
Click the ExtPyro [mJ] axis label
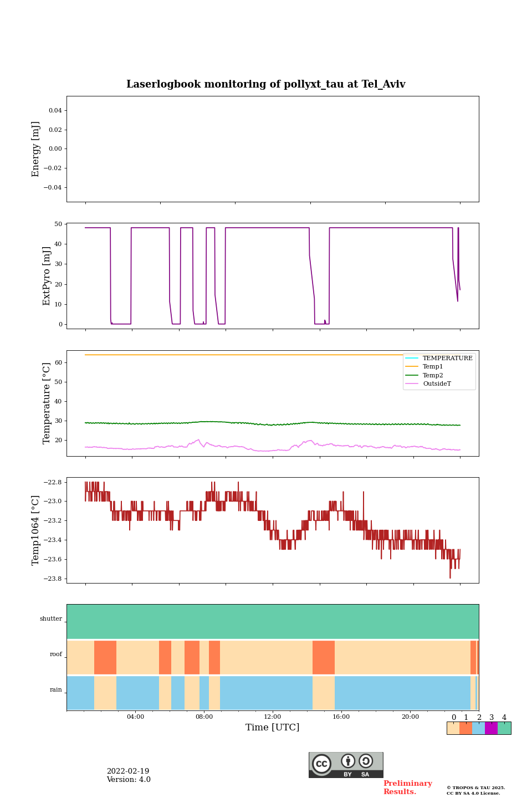[47, 276]
